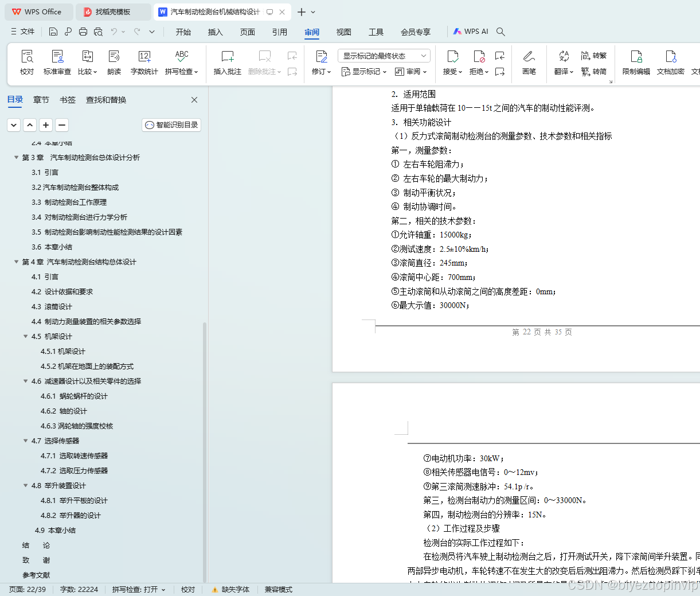Select the 目录 navigation tab

tap(15, 100)
